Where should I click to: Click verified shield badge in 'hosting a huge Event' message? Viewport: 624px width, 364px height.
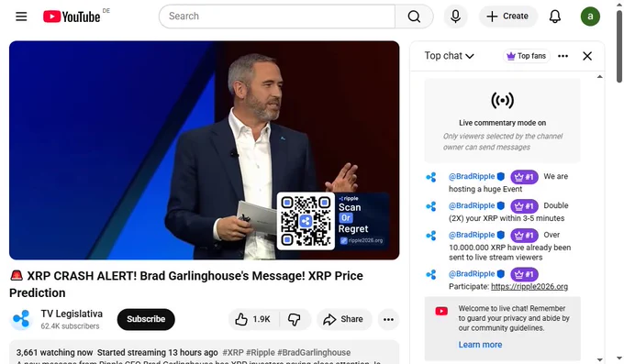click(501, 176)
